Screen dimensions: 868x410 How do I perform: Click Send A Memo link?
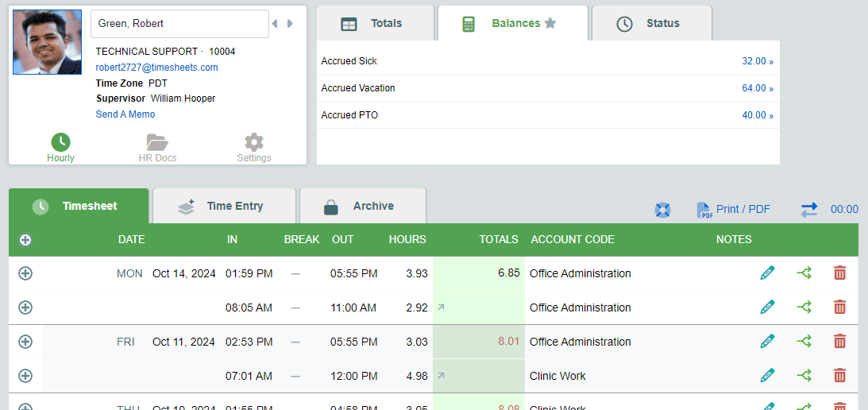[x=125, y=114]
